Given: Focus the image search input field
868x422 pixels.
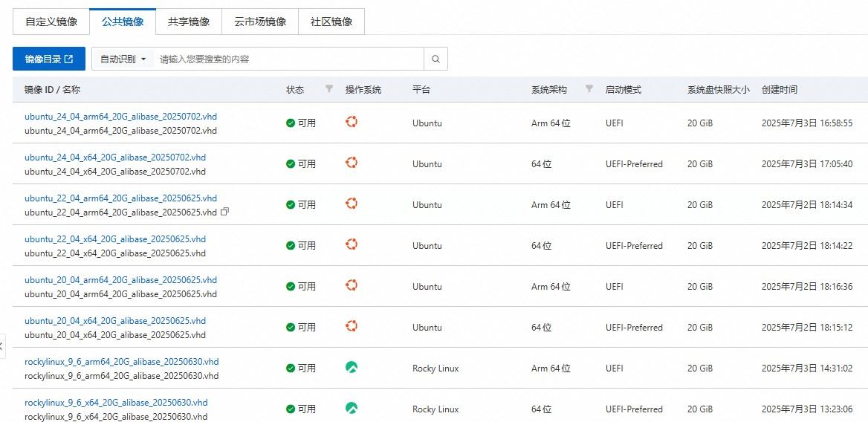Looking at the screenshot, I should (288, 59).
